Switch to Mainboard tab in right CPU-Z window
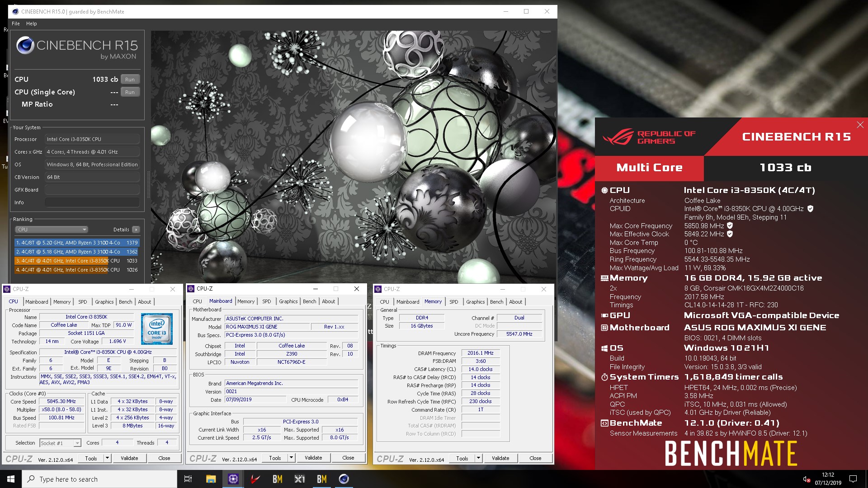 [408, 302]
